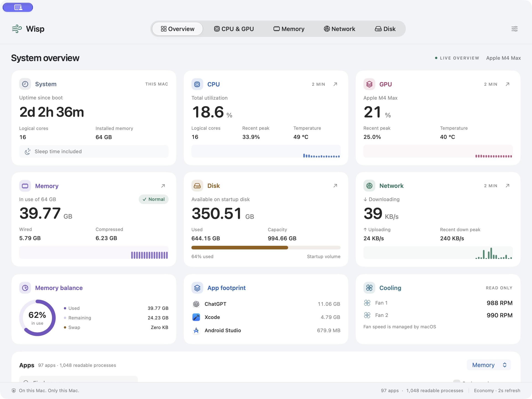This screenshot has width=532, height=399.
Task: Expand the CPU card detail arrow
Action: pyautogui.click(x=335, y=84)
